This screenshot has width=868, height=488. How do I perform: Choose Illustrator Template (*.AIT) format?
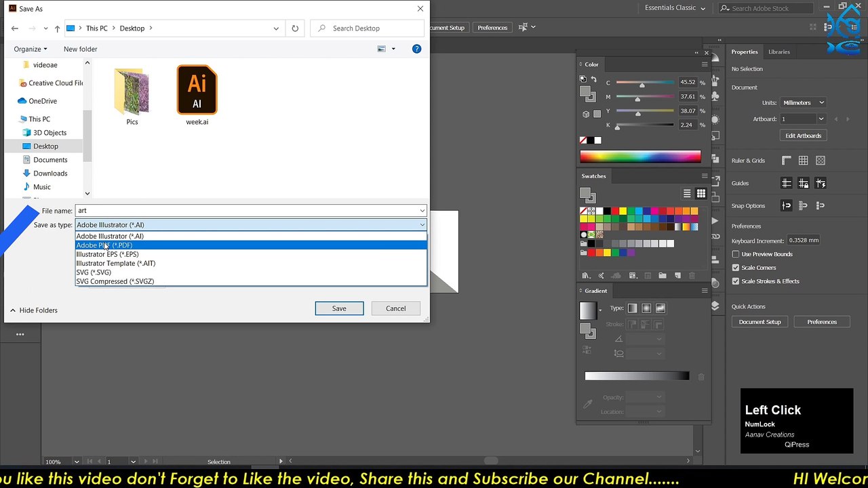[251, 263]
